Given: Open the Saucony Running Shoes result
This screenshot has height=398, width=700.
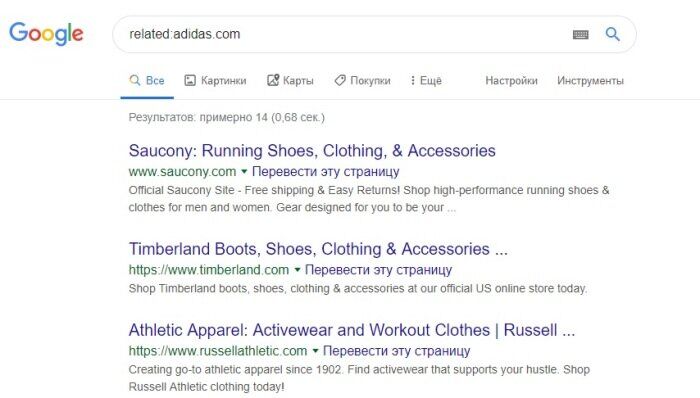Looking at the screenshot, I should [x=312, y=151].
